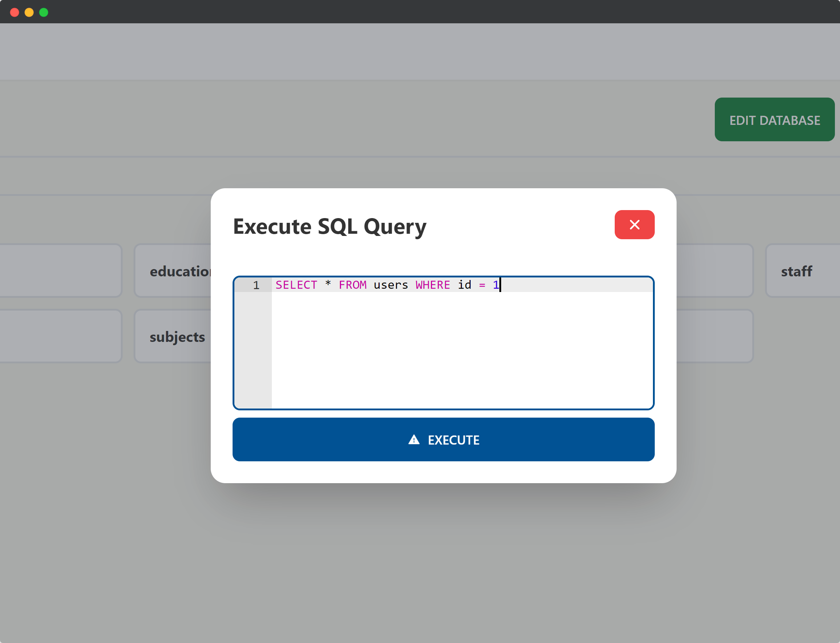The height and width of the screenshot is (643, 840).
Task: Click blank card left of education
Action: pos(60,271)
